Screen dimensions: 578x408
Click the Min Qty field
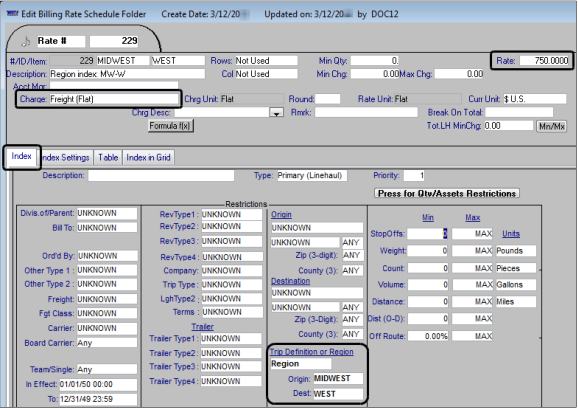click(375, 60)
